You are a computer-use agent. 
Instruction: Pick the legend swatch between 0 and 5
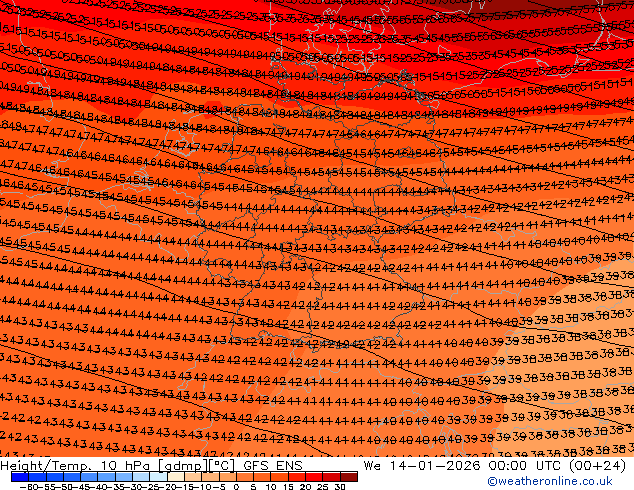[x=245, y=477]
